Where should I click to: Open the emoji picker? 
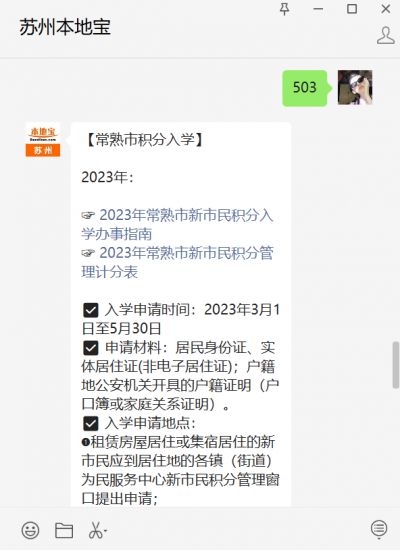(x=31, y=530)
